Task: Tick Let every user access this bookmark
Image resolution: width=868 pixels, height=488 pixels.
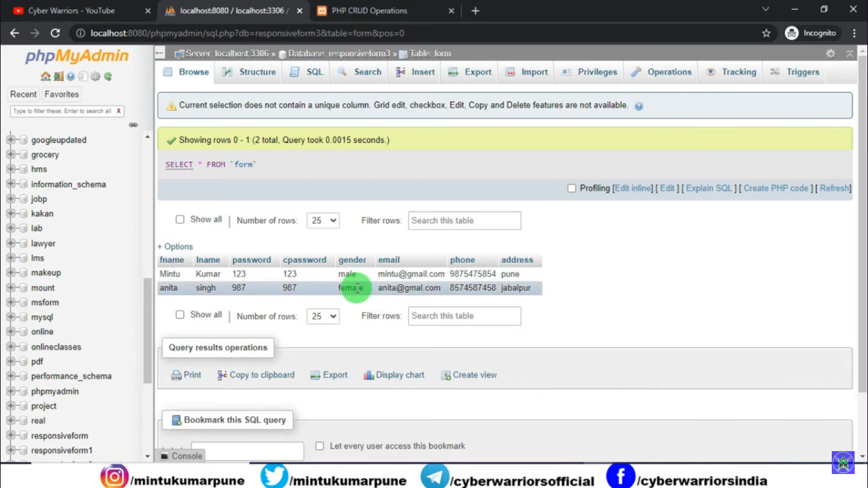Action: 320,446
